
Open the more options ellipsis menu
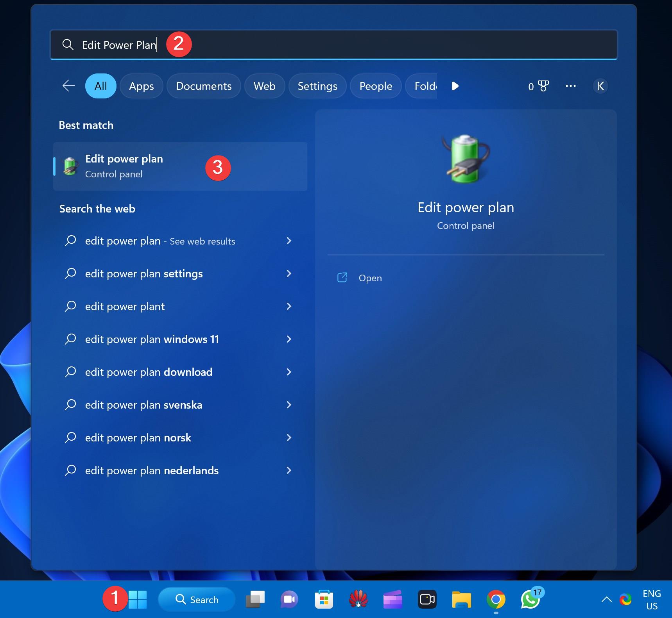(x=571, y=86)
